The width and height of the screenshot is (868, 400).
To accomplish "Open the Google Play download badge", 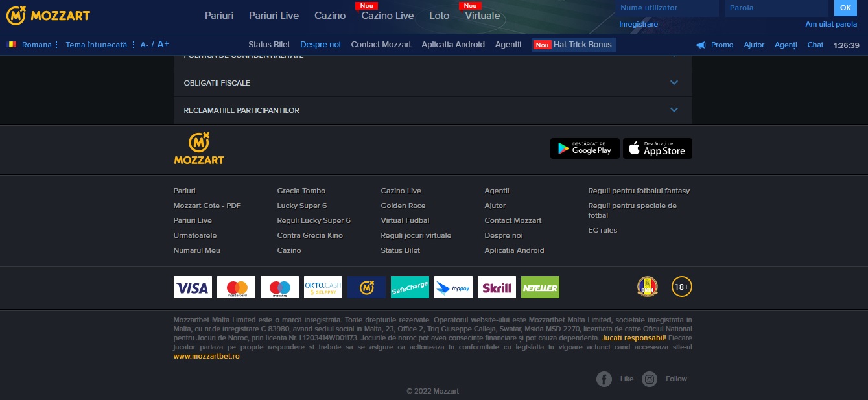I will (585, 148).
